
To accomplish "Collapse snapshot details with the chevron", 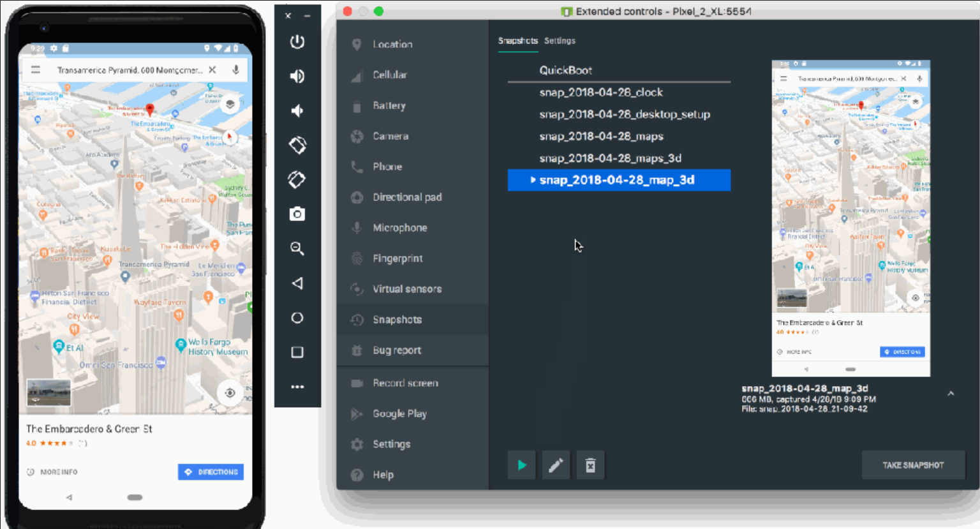I will [951, 394].
